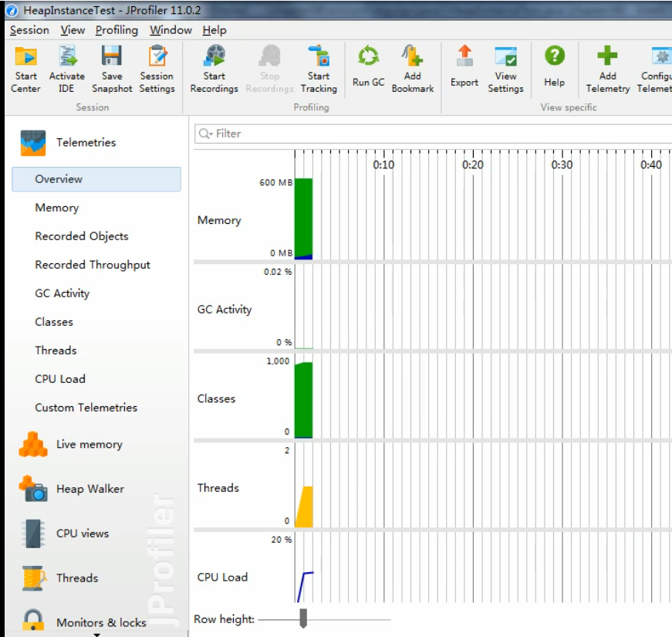Click the Row height slider handle
This screenshot has height=637, width=672.
point(303,618)
